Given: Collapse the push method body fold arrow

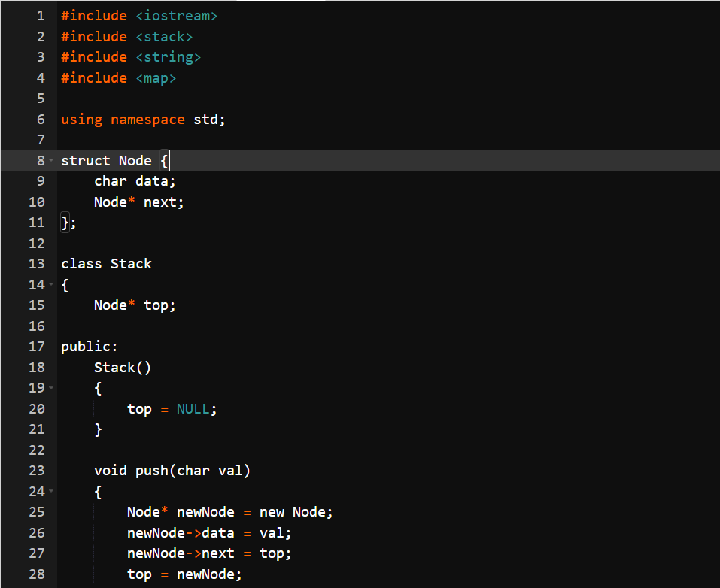Looking at the screenshot, I should coord(51,491).
